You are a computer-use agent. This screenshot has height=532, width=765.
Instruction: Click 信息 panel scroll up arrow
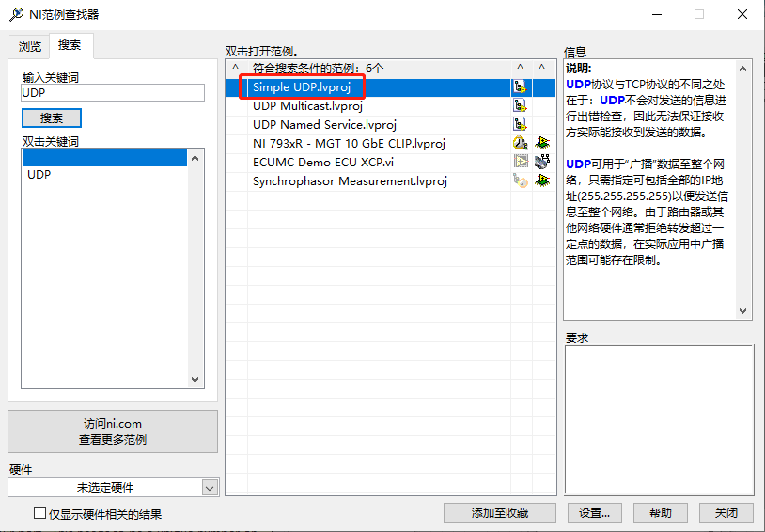[x=742, y=69]
